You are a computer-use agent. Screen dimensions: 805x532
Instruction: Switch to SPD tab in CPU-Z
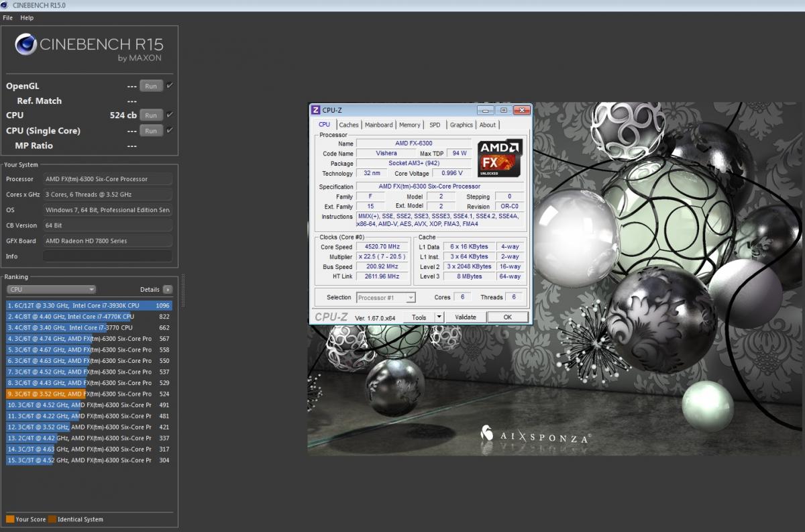tap(435, 125)
